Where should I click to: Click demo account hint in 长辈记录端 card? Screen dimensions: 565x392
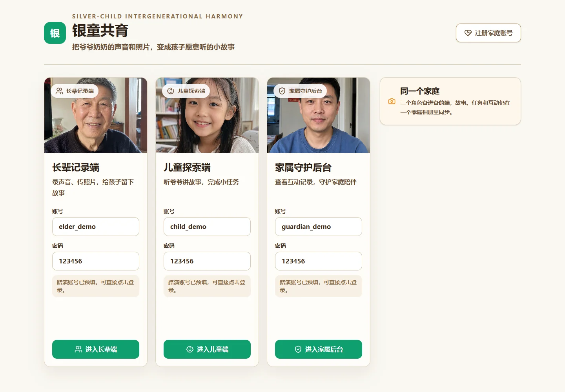96,286
